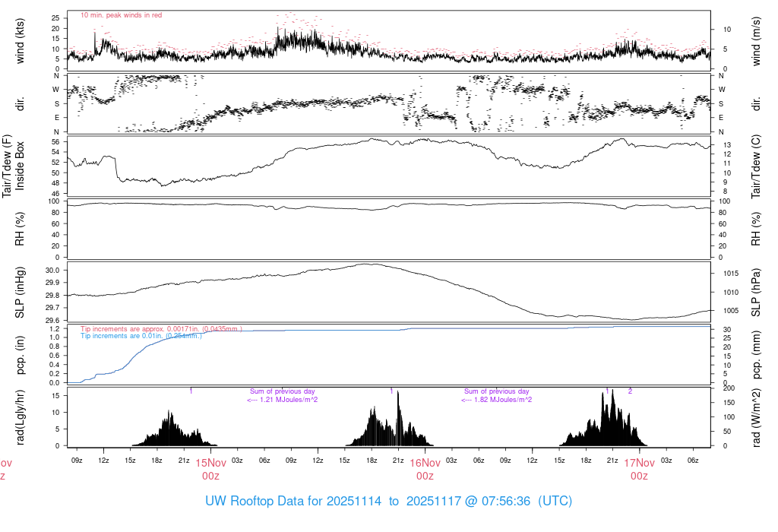Click the "0.2" precipitation inches tick
This screenshot has width=778, height=532.
pos(55,374)
